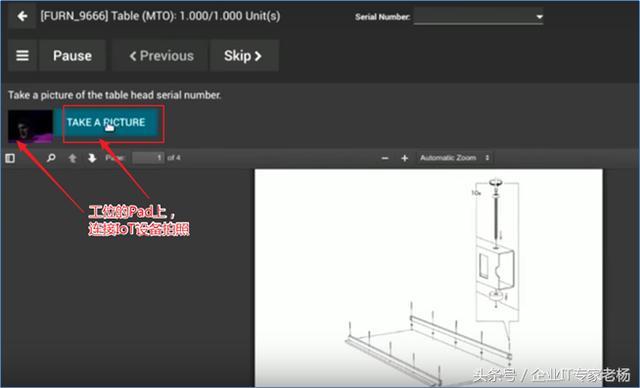Screen dimensions: 640x388
Task: Pause the work order
Action: [x=73, y=55]
